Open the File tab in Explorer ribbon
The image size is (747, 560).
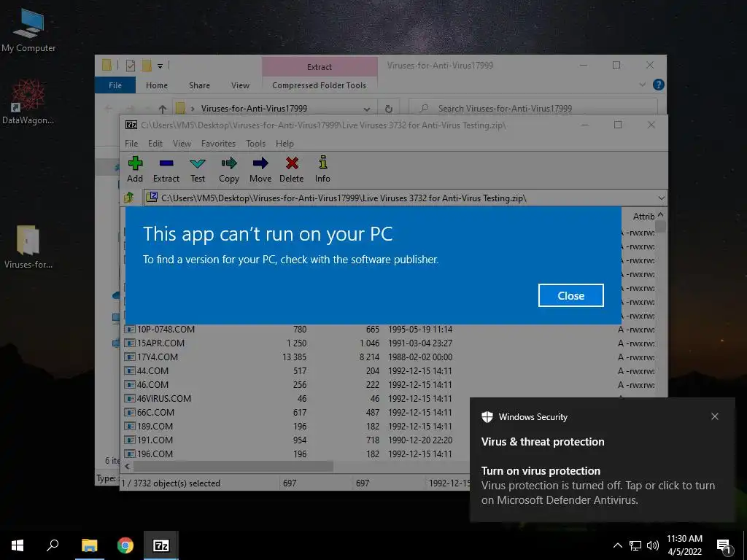pos(115,85)
